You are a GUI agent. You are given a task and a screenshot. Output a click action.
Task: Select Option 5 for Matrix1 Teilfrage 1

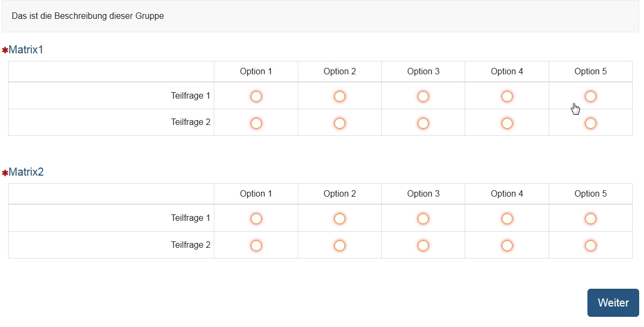point(591,96)
